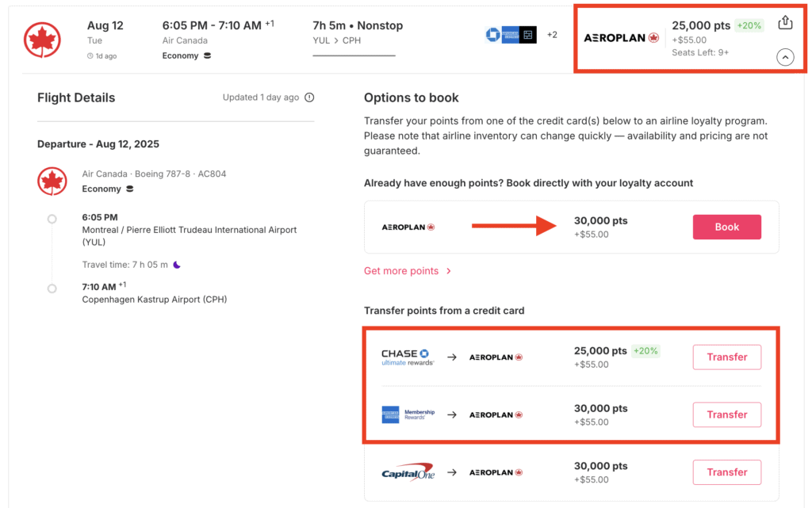Show the +2 additional transfer partners
Viewport: 812px width, 508px height.
(x=552, y=35)
